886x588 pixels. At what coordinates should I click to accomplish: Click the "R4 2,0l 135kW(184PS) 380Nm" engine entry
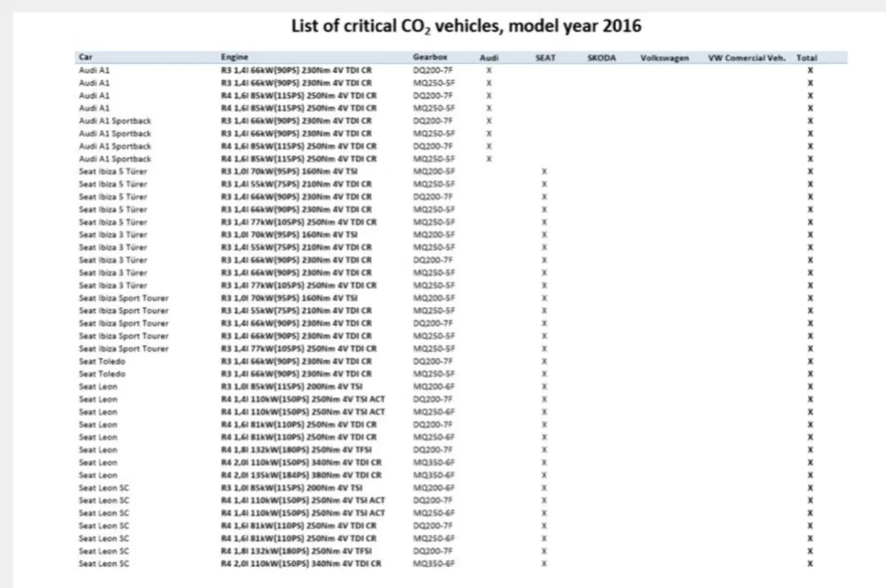(302, 475)
